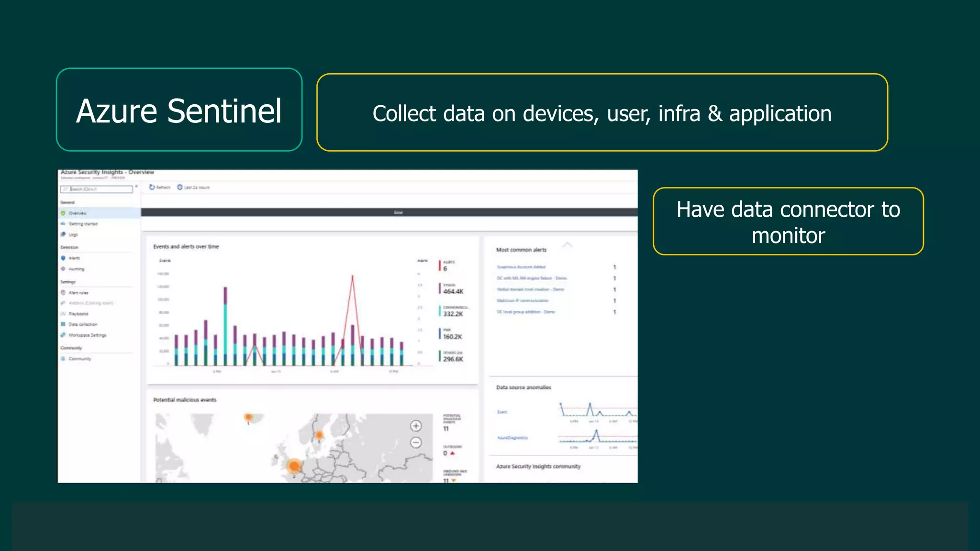Zoom in on malicious events map

[x=416, y=426]
